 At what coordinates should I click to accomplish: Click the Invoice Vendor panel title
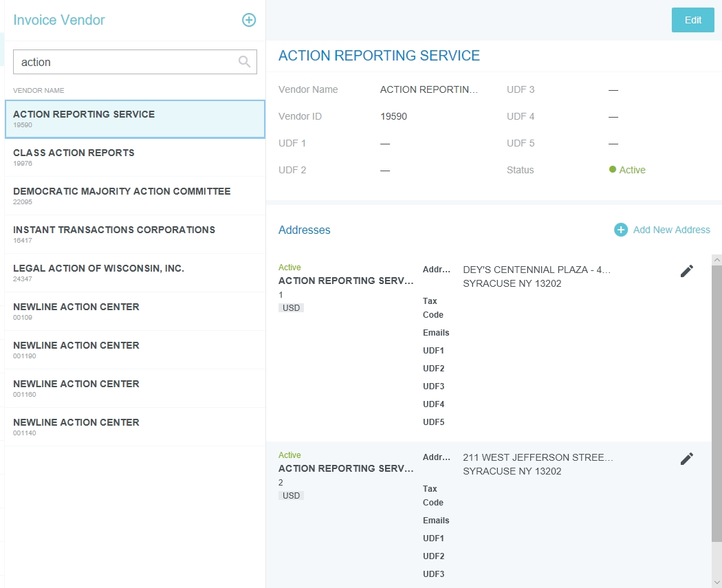coord(59,20)
